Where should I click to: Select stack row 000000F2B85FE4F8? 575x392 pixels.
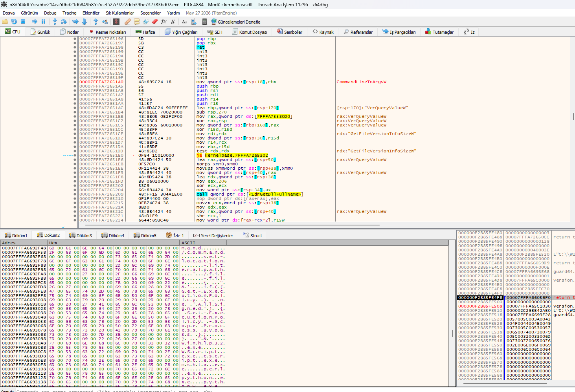(x=480, y=298)
